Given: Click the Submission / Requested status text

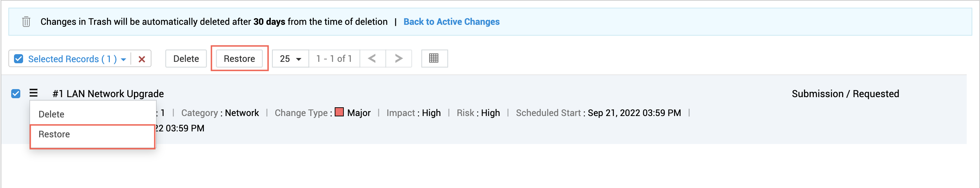Looking at the screenshot, I should (845, 94).
